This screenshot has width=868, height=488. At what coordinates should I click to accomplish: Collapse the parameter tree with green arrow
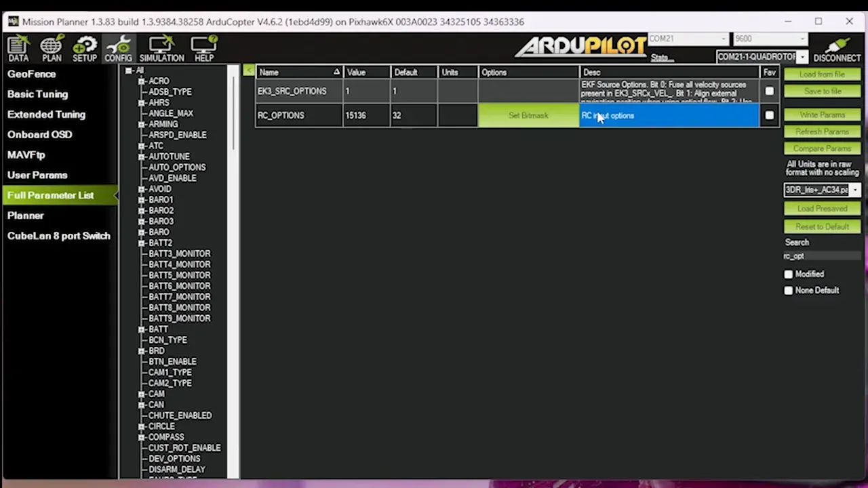point(249,70)
